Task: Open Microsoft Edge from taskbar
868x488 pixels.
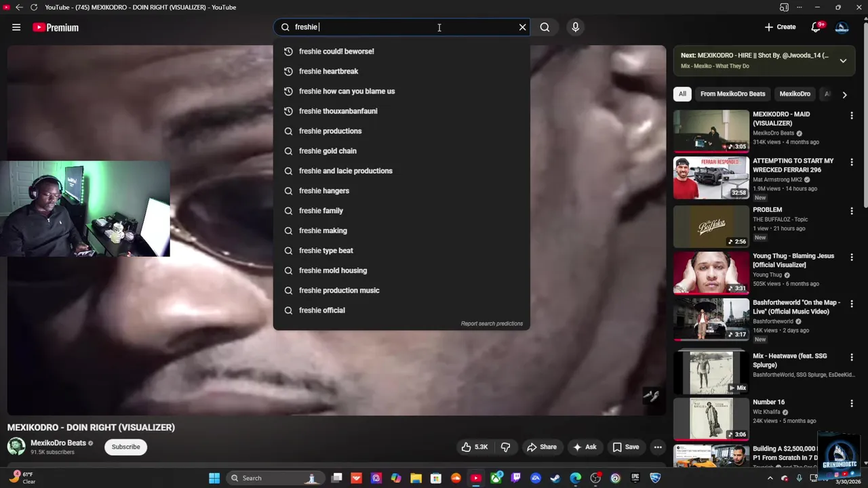Action: [x=575, y=478]
